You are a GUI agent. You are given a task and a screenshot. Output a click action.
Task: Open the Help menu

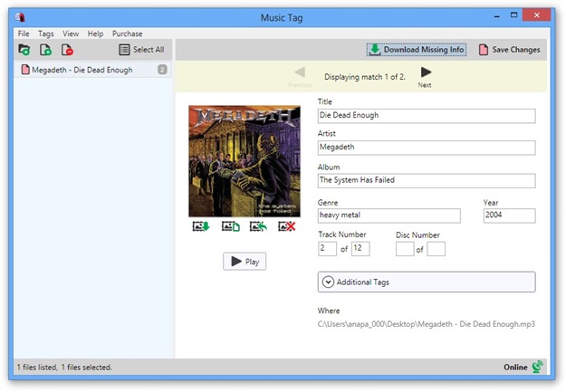[x=95, y=33]
